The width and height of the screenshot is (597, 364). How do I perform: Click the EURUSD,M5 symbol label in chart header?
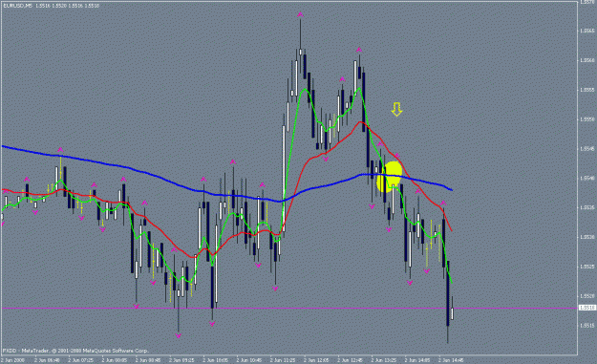(x=19, y=6)
